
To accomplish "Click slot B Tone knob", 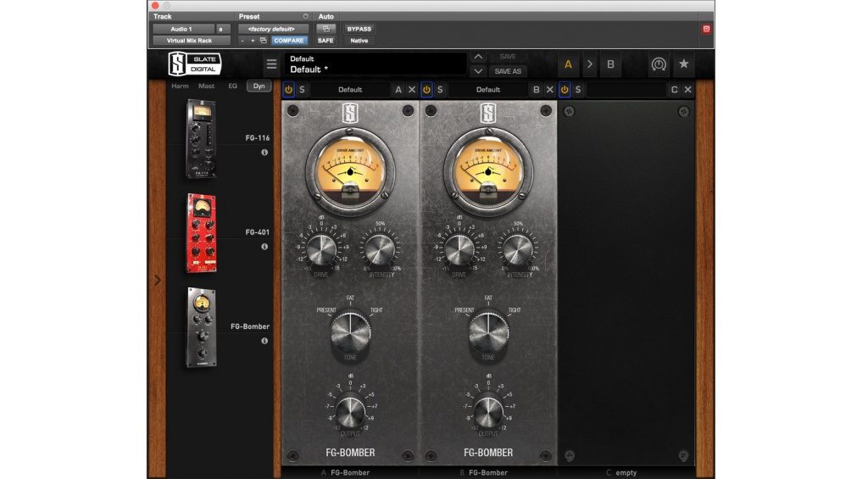I will (x=487, y=332).
